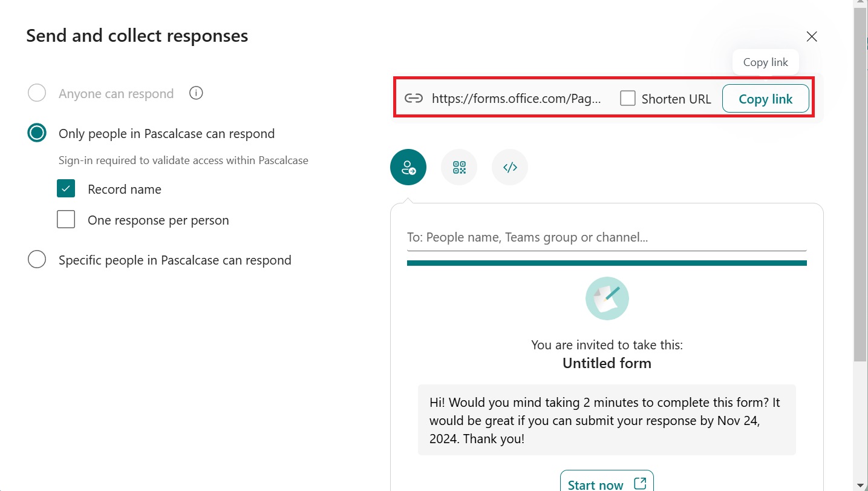Image resolution: width=868 pixels, height=491 pixels.
Task: Click the To recipients input field
Action: (x=606, y=237)
